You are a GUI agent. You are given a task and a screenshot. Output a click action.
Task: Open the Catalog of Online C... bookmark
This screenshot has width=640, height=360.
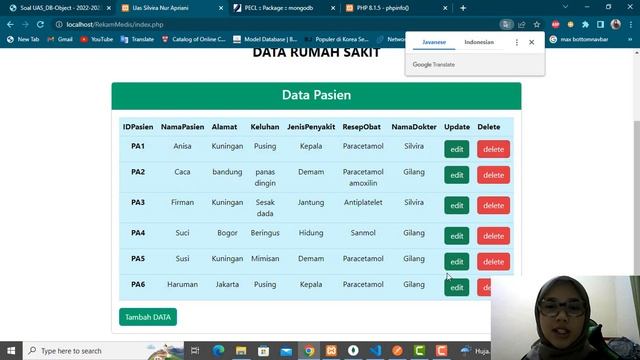tap(194, 39)
